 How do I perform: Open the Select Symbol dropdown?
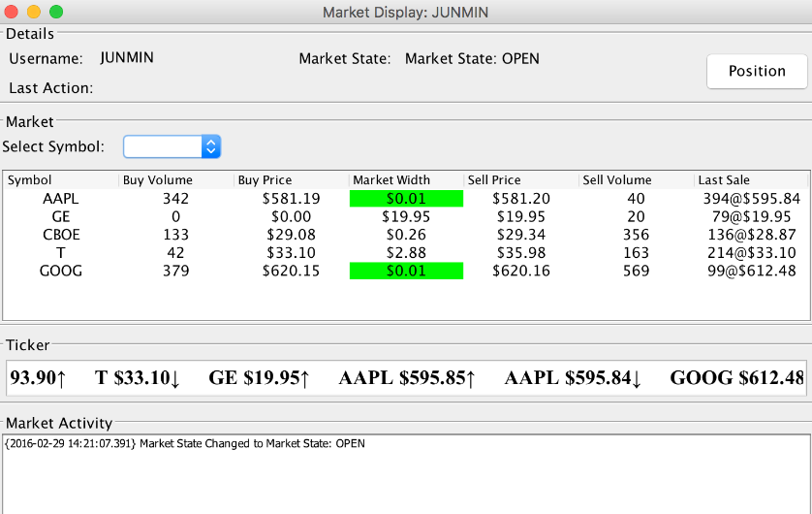point(172,146)
